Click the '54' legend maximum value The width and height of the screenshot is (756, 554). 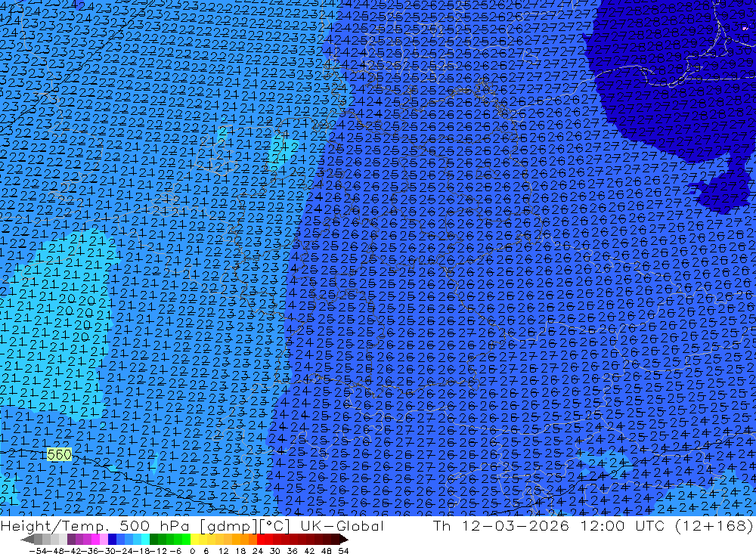point(343,551)
